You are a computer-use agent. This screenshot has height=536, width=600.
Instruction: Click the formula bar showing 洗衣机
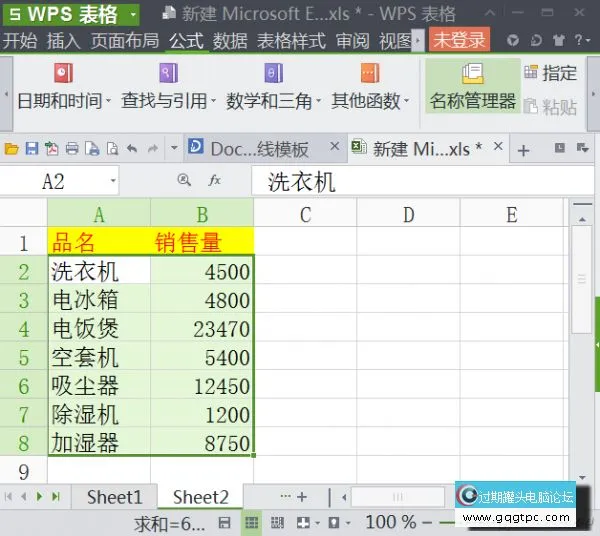tap(423, 182)
